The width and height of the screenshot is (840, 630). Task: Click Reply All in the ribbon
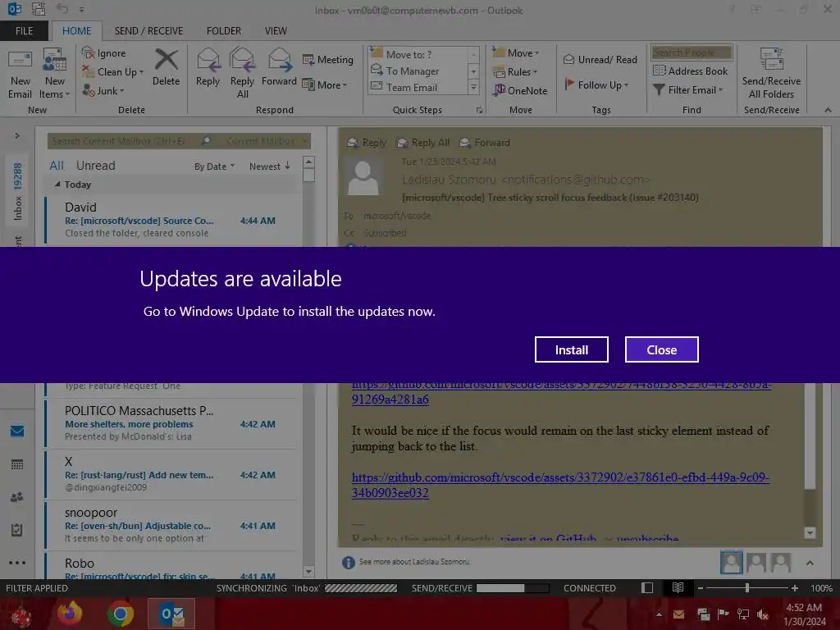click(242, 73)
